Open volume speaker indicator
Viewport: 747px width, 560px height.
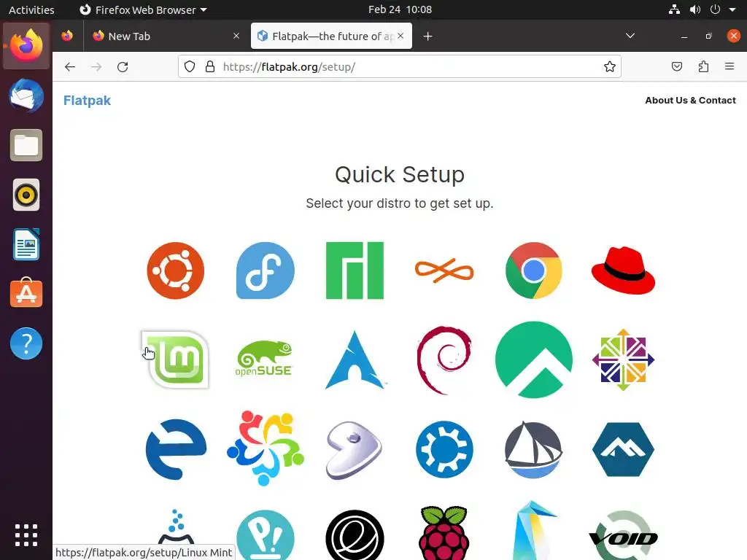(694, 9)
